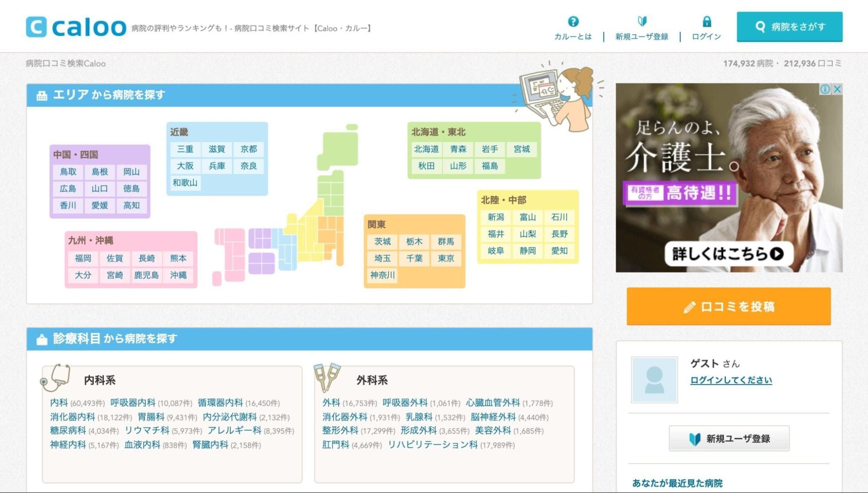Click the bag icon in 診療科目 header
868x493 pixels.
point(42,339)
